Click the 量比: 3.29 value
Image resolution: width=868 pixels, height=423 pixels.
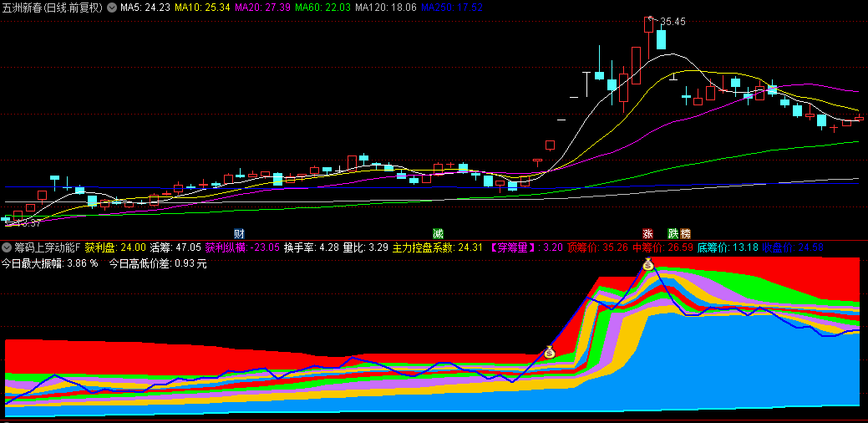point(366,247)
